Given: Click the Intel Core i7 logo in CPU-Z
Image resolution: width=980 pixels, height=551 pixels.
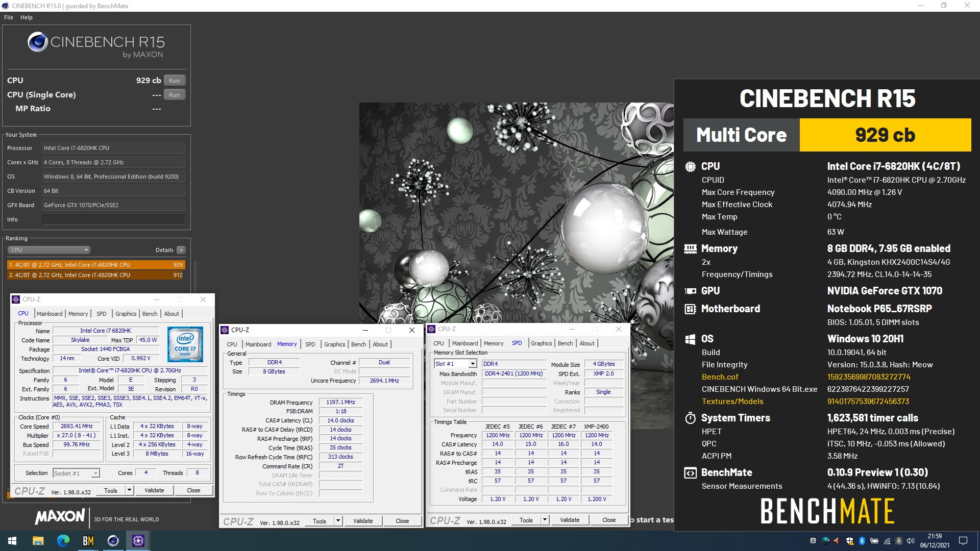Looking at the screenshot, I should (x=185, y=344).
